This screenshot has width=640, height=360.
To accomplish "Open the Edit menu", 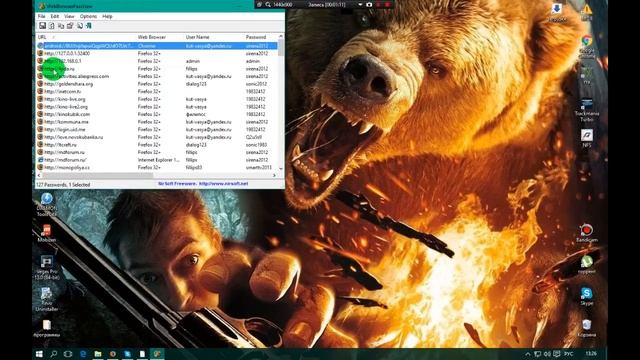I will coord(55,16).
